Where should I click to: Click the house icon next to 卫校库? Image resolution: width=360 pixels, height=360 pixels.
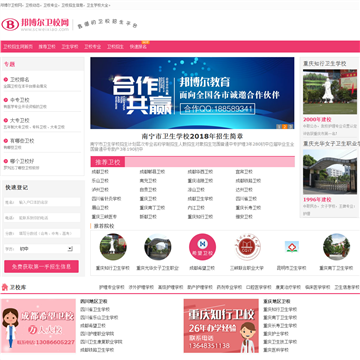click(5, 287)
